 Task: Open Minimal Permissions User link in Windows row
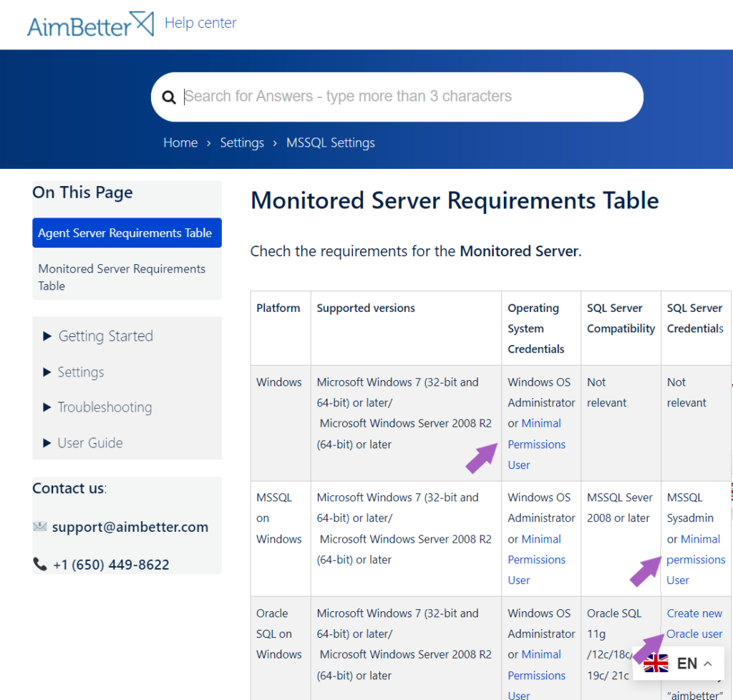click(537, 444)
